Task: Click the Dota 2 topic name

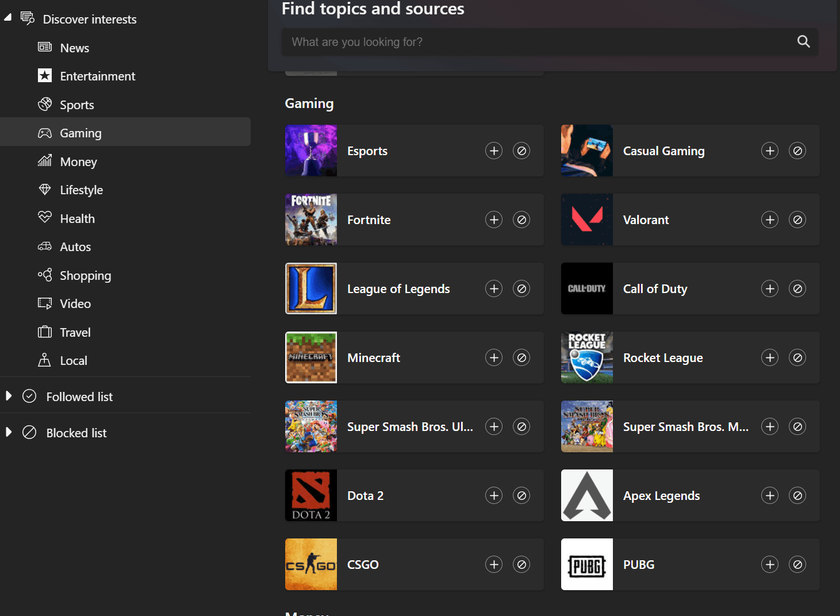Action: coord(365,495)
